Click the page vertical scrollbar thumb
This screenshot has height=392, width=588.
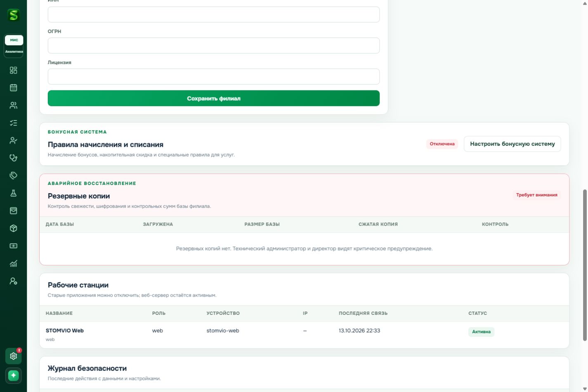[x=584, y=265]
